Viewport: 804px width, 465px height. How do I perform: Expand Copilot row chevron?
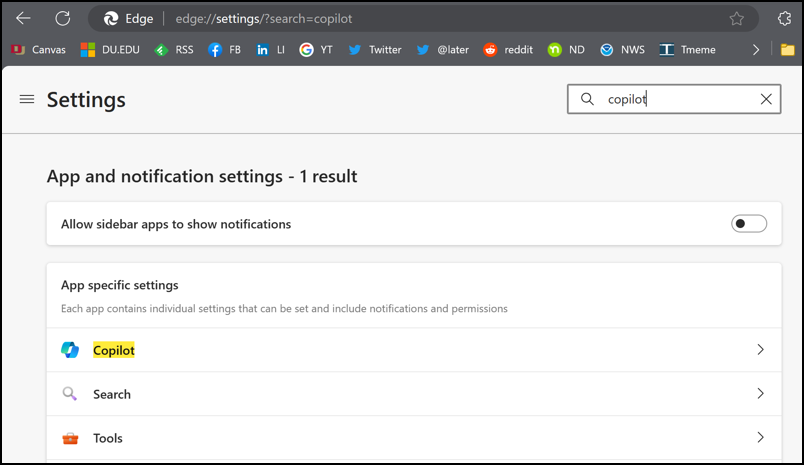pos(760,350)
